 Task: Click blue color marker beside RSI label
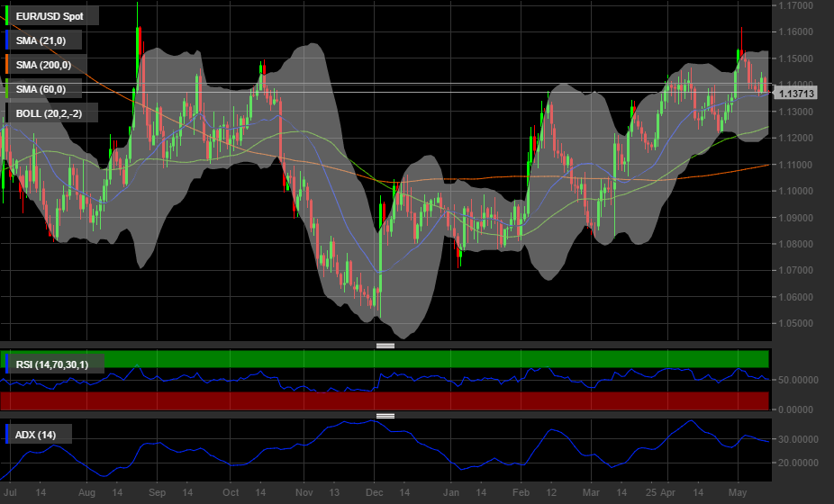pos(7,364)
